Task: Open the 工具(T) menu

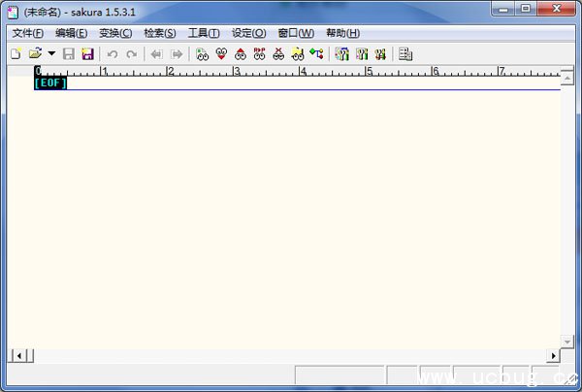Action: click(x=204, y=33)
